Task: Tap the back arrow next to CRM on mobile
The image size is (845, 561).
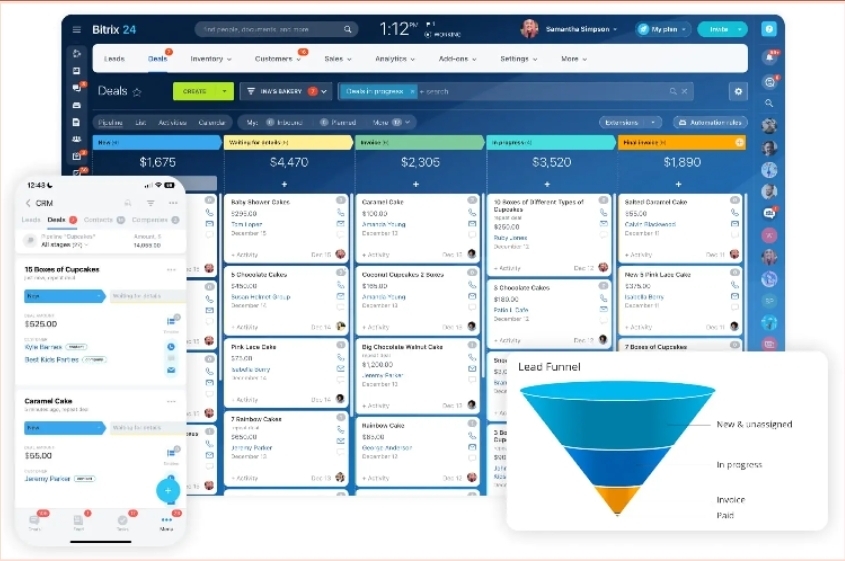Action: [28, 203]
